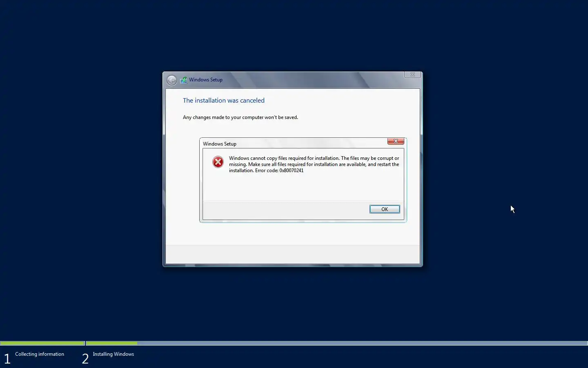
Task: Click the red error icon in dialog
Action: click(218, 162)
